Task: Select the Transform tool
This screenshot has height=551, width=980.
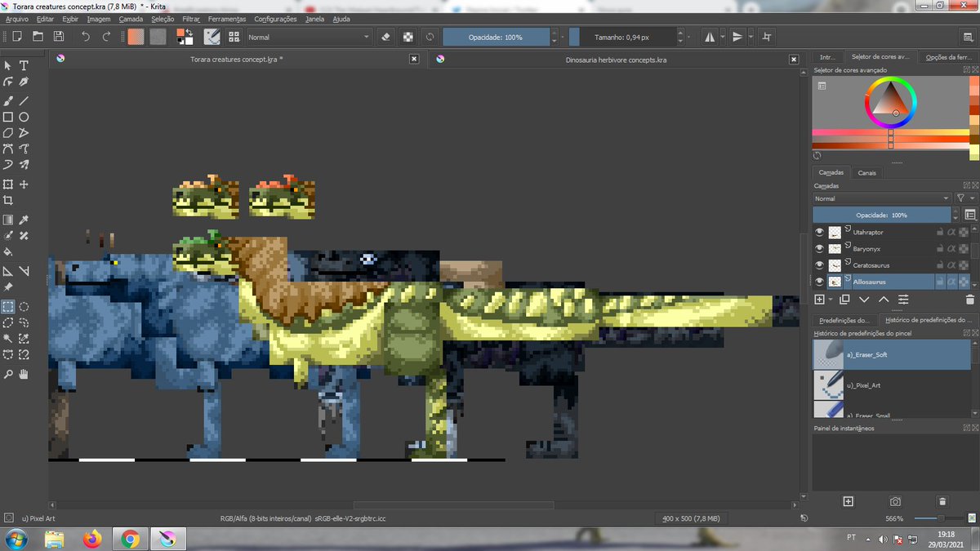Action: [8, 184]
